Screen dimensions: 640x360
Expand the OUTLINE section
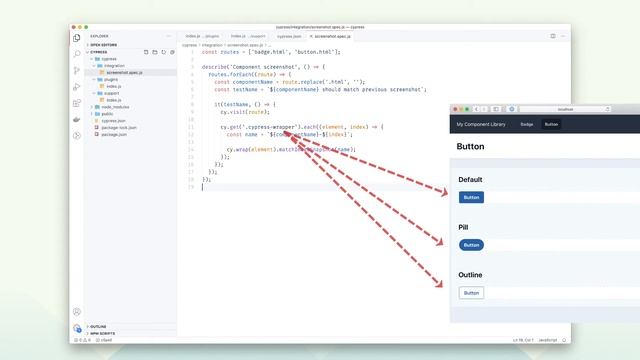tap(98, 327)
